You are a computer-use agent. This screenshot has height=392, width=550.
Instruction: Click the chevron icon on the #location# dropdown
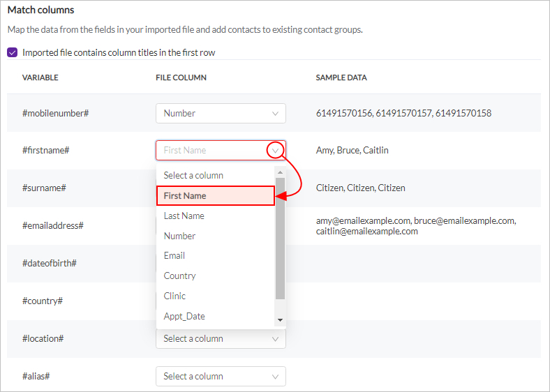point(276,339)
